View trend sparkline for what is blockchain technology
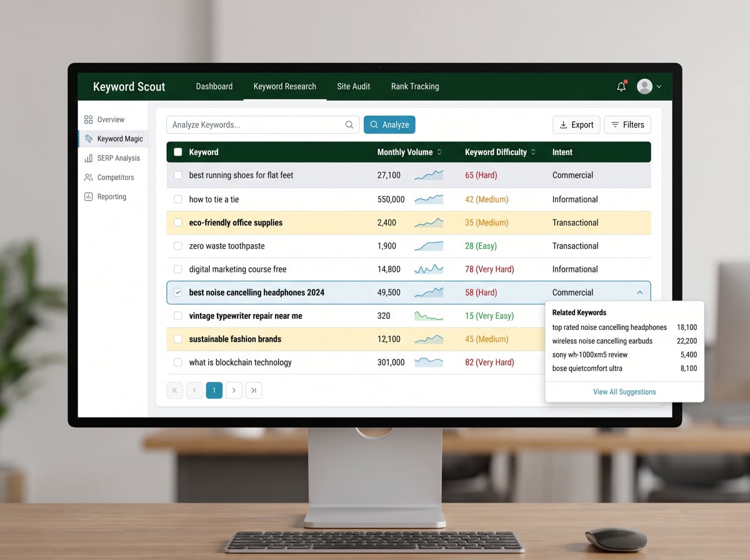750x560 pixels. click(429, 362)
